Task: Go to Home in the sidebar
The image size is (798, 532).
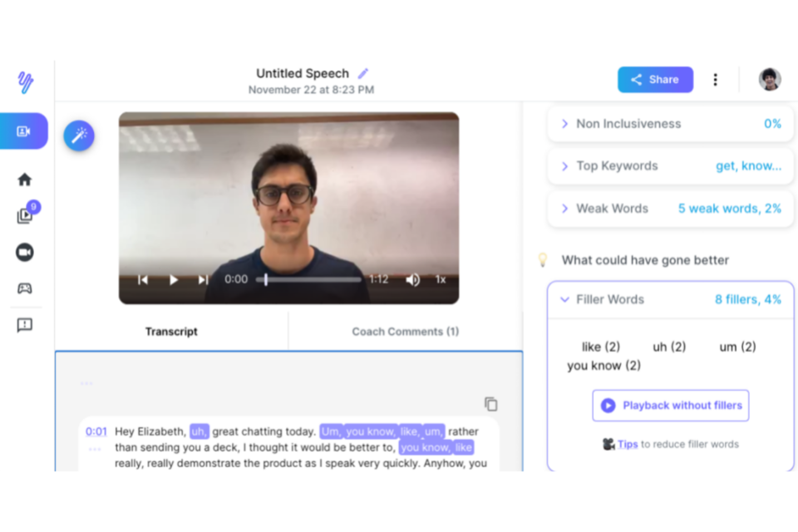Action: point(24,180)
